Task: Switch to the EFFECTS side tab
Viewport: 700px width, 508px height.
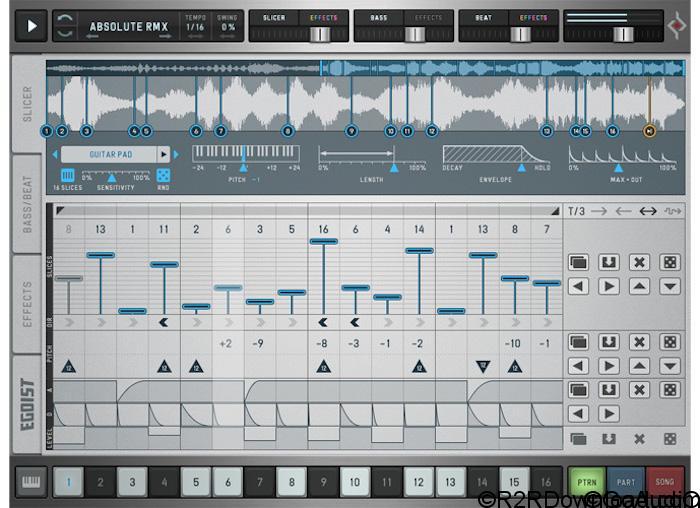Action: [x=27, y=304]
